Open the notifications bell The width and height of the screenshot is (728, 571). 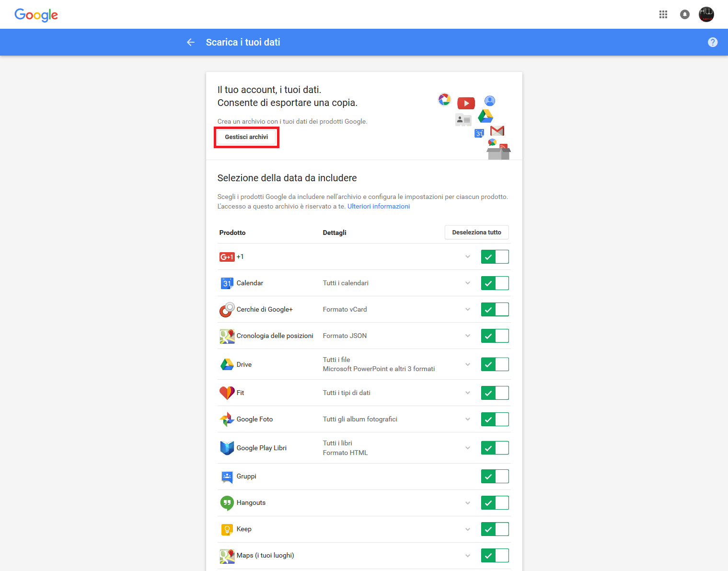coord(685,14)
